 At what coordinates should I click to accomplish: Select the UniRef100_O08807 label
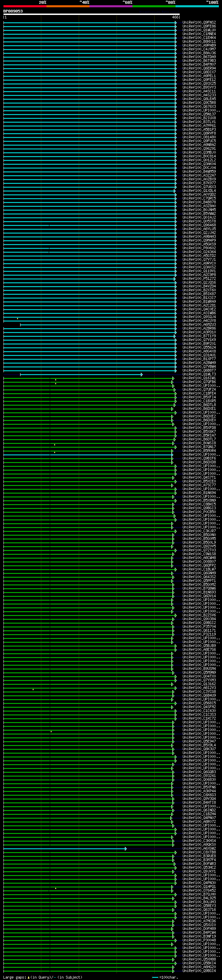pos(199,562)
